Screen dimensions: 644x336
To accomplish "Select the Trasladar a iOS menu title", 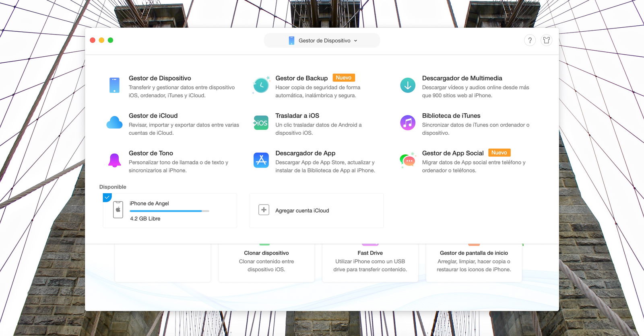I will [x=297, y=116].
